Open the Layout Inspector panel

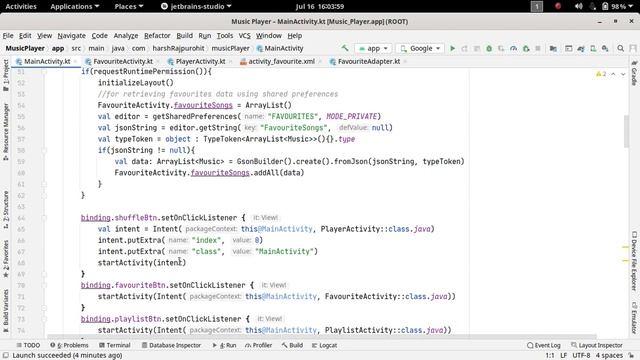click(x=597, y=345)
